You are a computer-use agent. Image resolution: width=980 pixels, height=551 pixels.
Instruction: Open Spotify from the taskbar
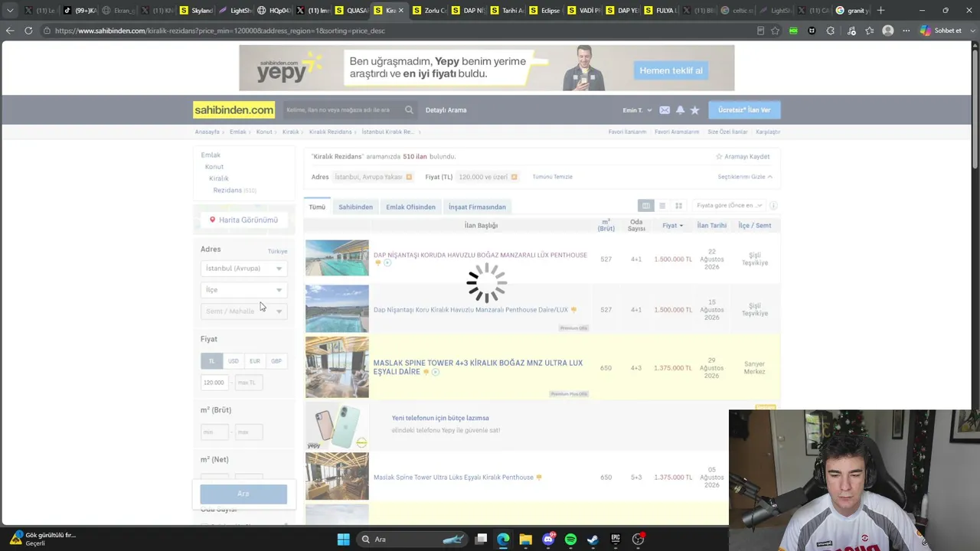(x=570, y=540)
